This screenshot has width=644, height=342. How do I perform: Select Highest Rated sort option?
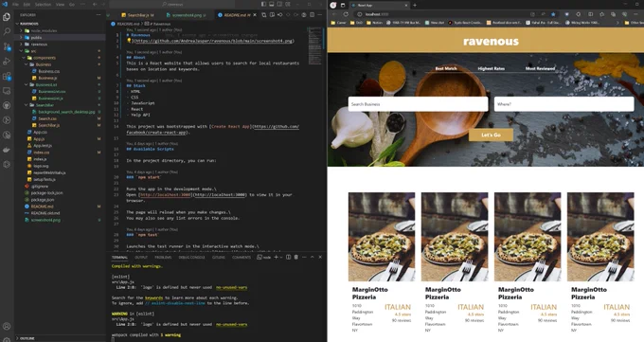(x=492, y=68)
